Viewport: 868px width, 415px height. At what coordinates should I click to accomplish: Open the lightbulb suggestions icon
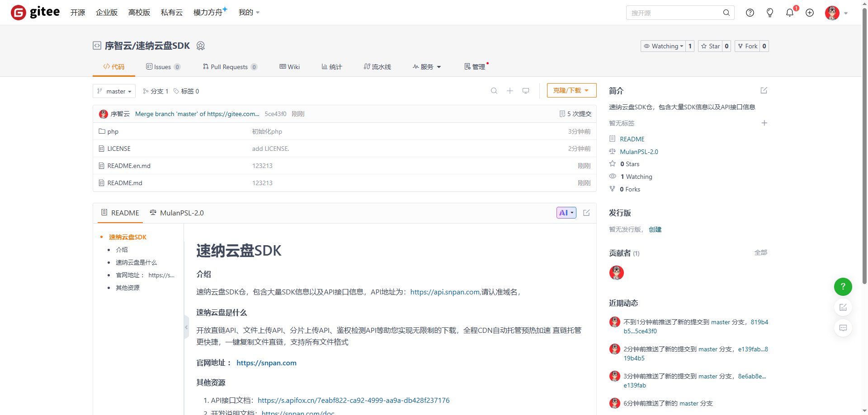click(769, 13)
